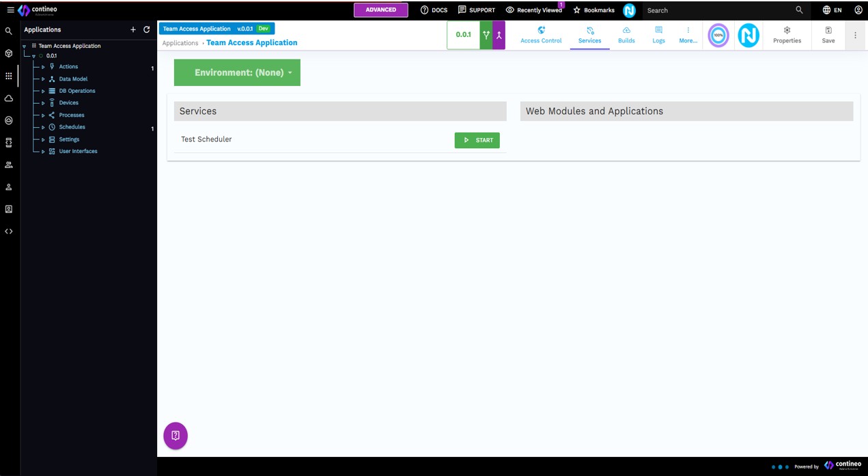The image size is (868, 476).
Task: Start the Test Scheduler service
Action: pyautogui.click(x=477, y=140)
